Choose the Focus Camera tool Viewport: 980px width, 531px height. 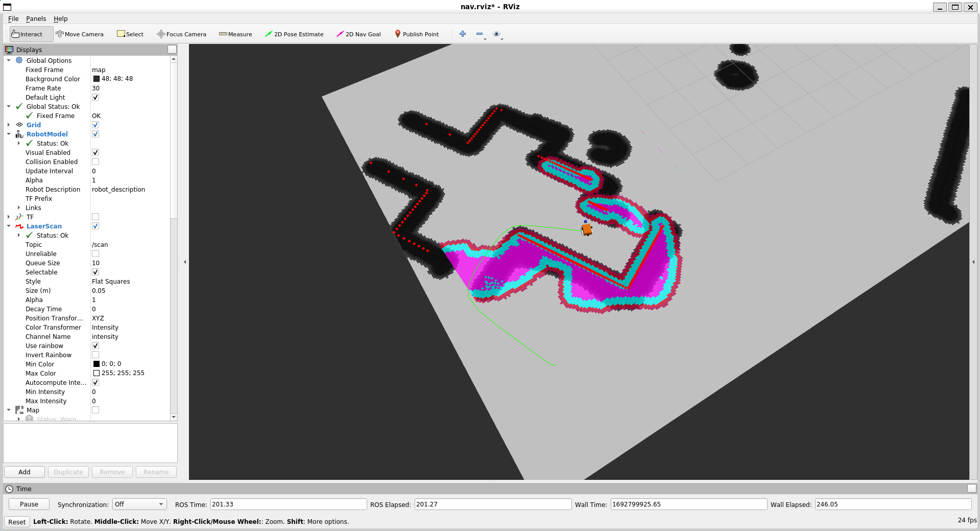pyautogui.click(x=182, y=34)
